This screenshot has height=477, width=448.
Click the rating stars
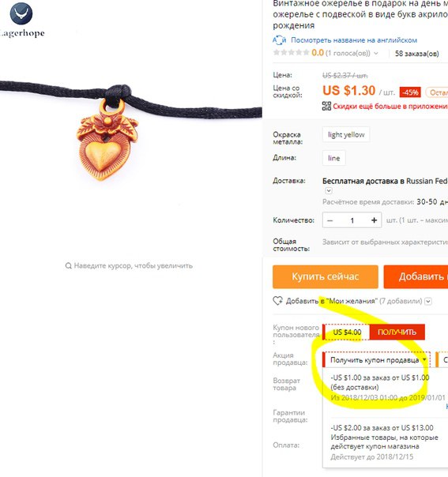coord(292,53)
